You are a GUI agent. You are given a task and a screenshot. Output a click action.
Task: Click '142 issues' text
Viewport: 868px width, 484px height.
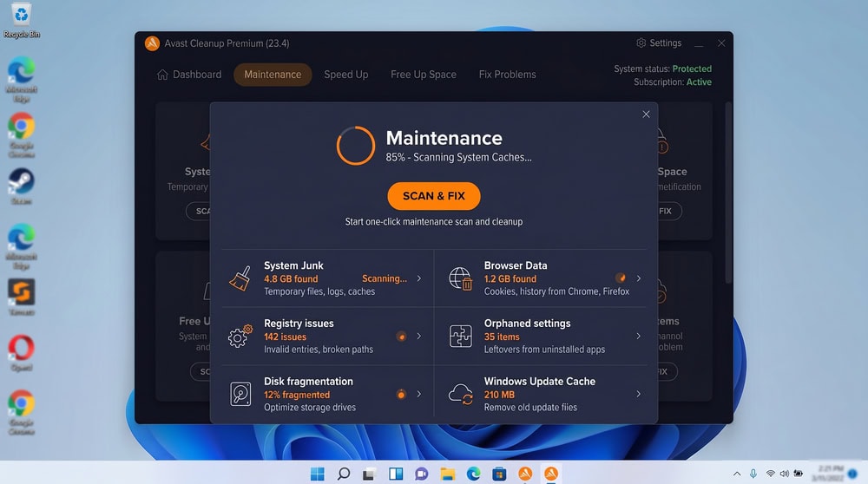[285, 337]
